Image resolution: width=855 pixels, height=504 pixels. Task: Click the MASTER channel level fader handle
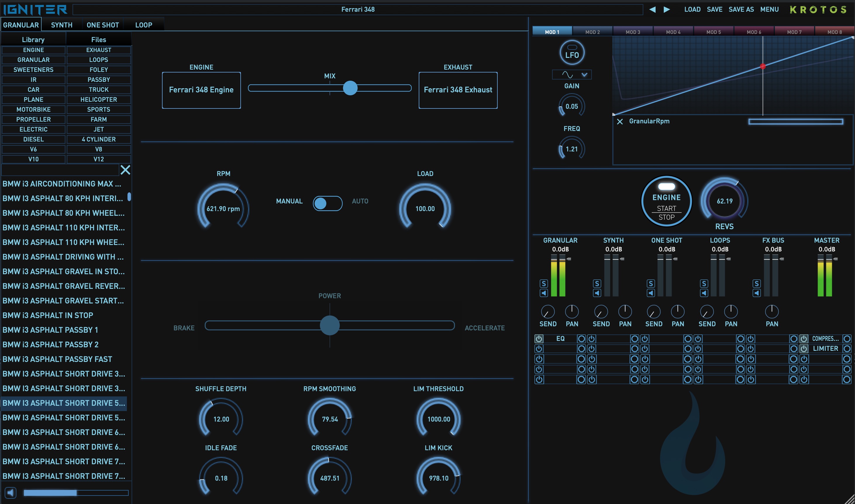(x=836, y=259)
